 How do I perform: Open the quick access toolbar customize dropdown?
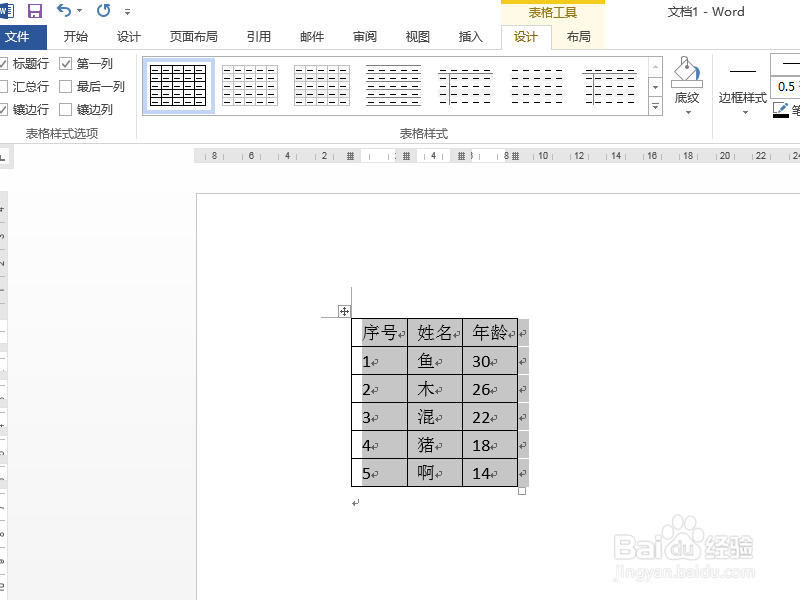[125, 11]
